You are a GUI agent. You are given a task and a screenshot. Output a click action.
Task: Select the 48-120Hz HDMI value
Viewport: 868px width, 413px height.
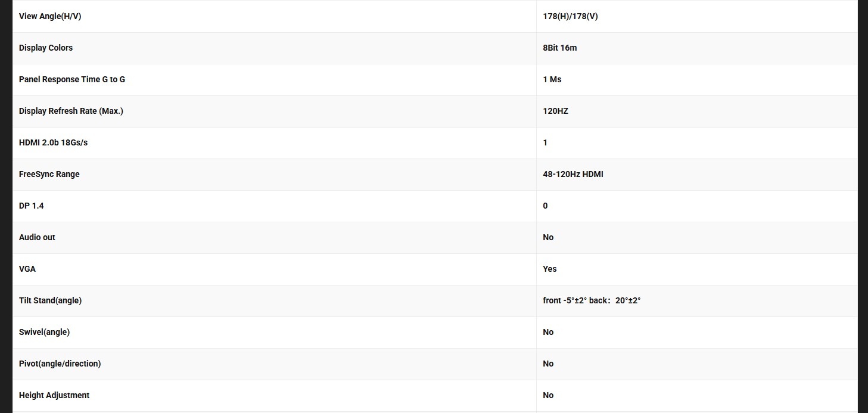point(573,174)
